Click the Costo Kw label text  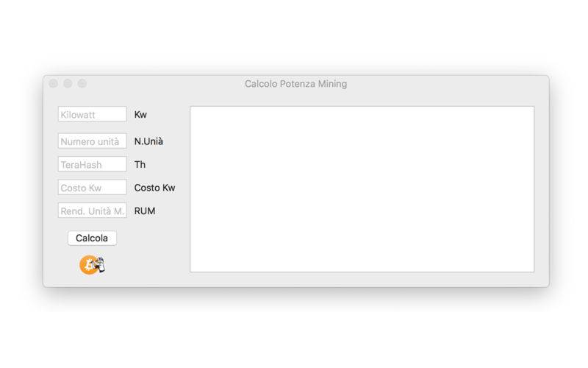coord(154,188)
